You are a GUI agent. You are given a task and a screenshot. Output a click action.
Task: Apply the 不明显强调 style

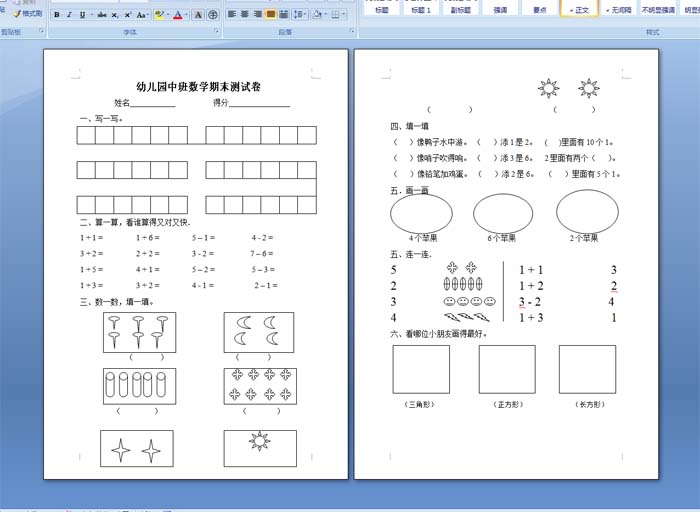pos(658,8)
